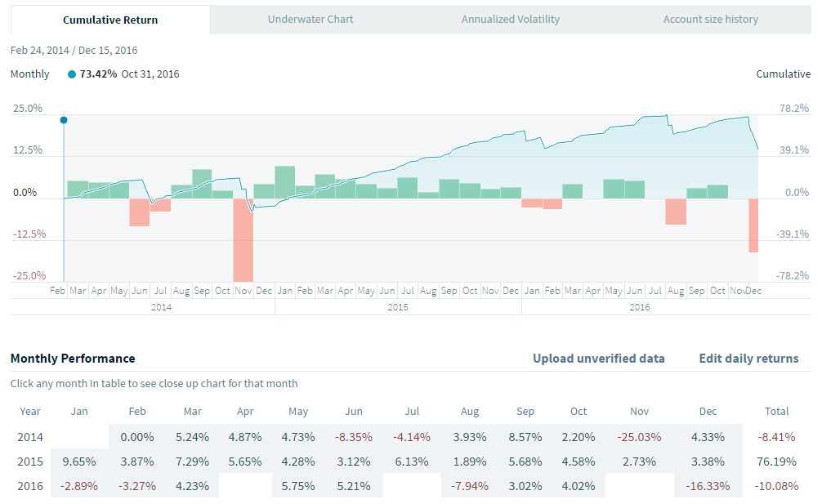This screenshot has height=504, width=822.
Task: Select the Account size history tab
Action: point(710,20)
